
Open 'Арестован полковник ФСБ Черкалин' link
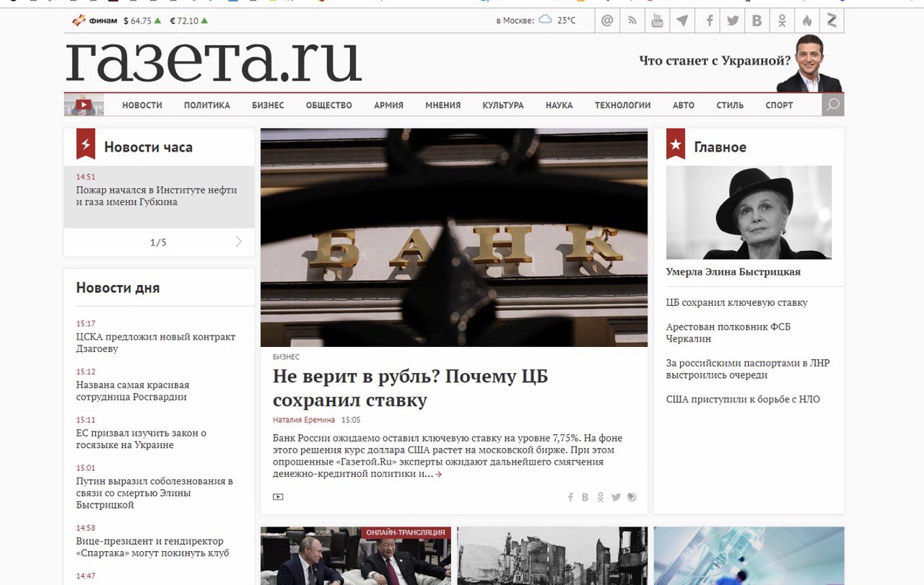pyautogui.click(x=728, y=333)
